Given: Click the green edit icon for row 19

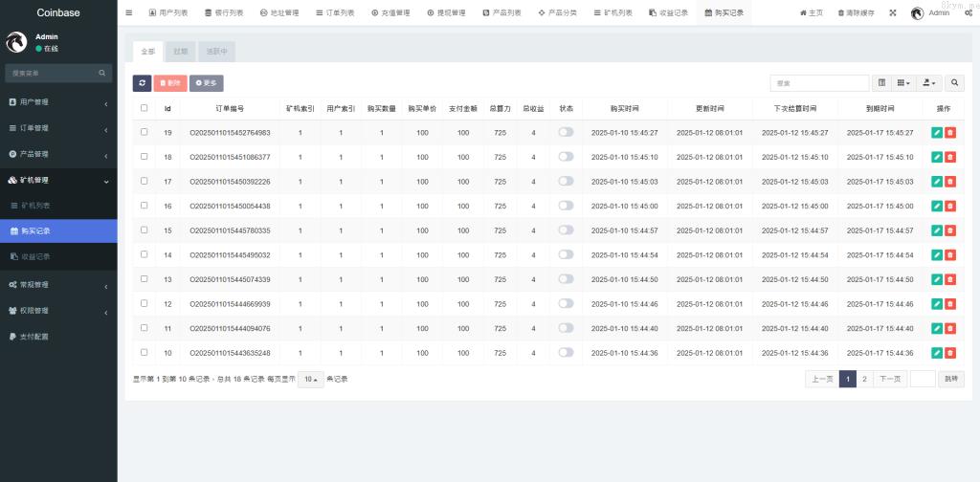Looking at the screenshot, I should [x=937, y=132].
